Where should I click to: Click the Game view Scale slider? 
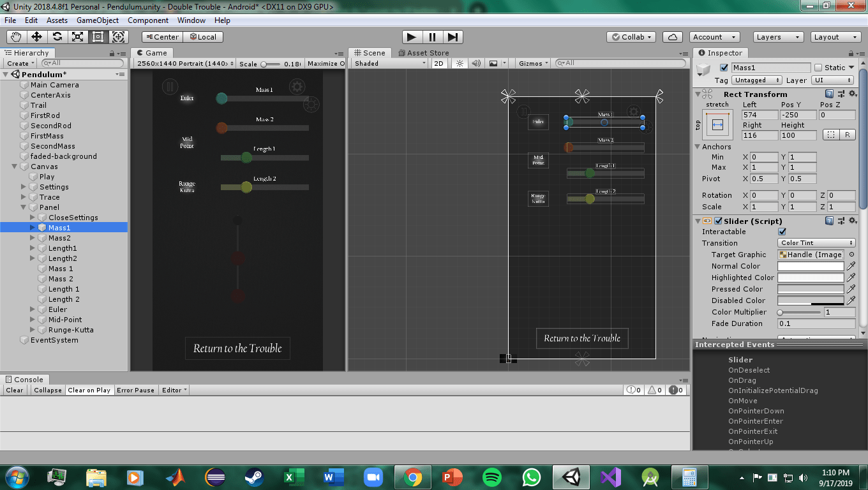[270, 64]
